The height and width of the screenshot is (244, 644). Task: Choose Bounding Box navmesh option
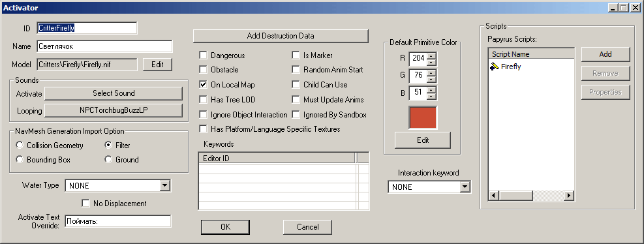click(x=20, y=160)
